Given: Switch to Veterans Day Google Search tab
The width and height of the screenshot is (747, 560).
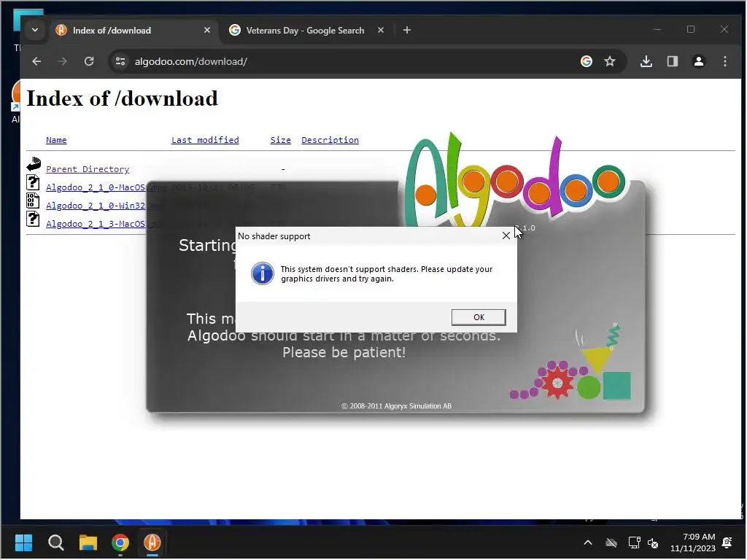Looking at the screenshot, I should (306, 30).
